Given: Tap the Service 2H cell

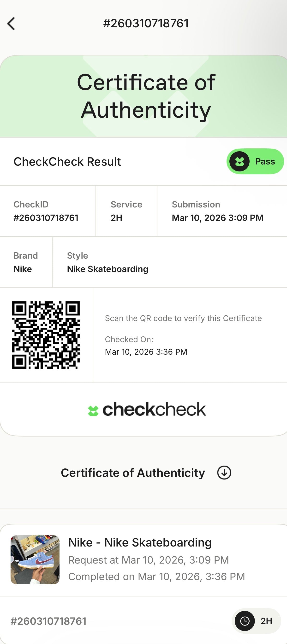Looking at the screenshot, I should pos(126,211).
